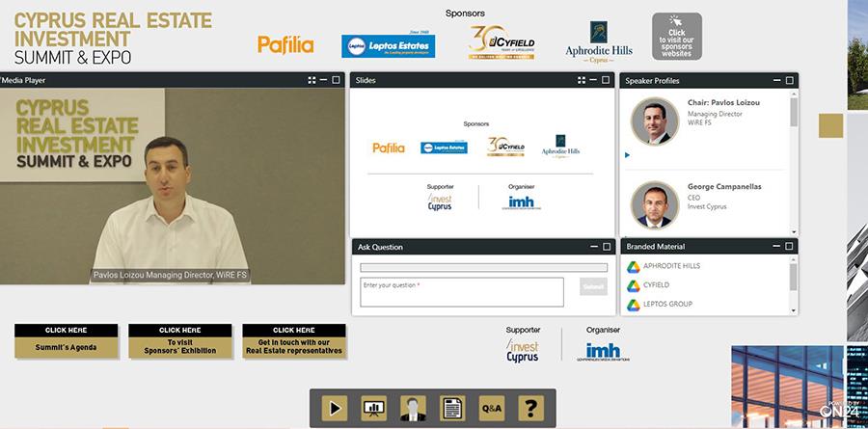The height and width of the screenshot is (429, 868).
Task: Open the Branded Material document dock icon
Action: (452, 408)
